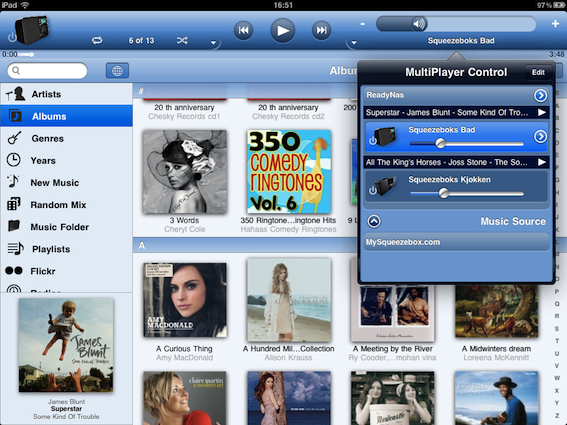Image resolution: width=567 pixels, height=425 pixels.
Task: Expand ReadyNas server details arrow
Action: tap(540, 95)
